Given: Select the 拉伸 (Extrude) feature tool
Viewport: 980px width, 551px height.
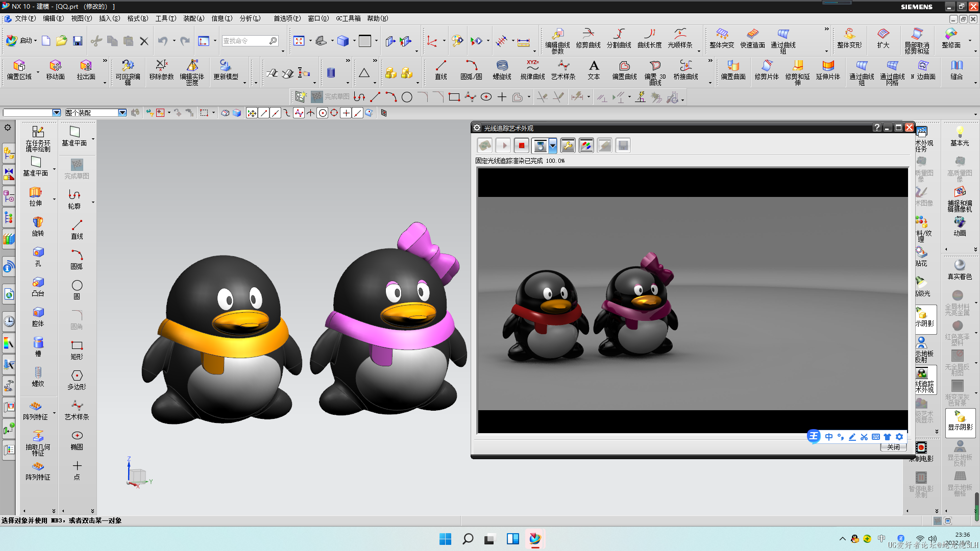Looking at the screenshot, I should 35,196.
